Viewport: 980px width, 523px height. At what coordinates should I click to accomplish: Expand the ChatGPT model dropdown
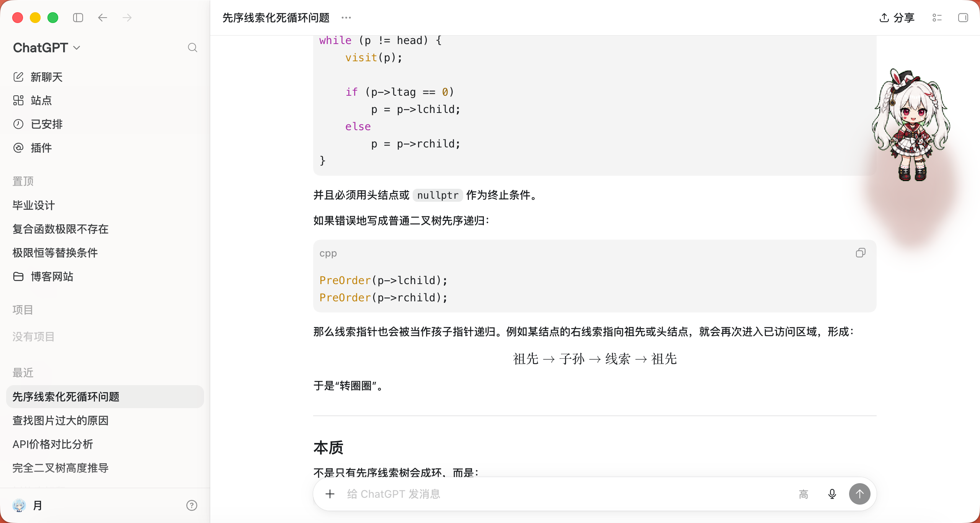click(x=47, y=47)
